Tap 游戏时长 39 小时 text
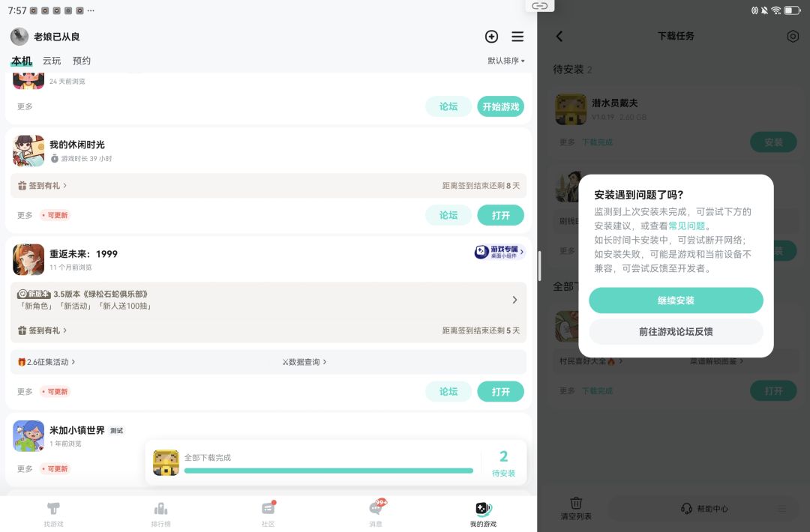 pos(86,158)
